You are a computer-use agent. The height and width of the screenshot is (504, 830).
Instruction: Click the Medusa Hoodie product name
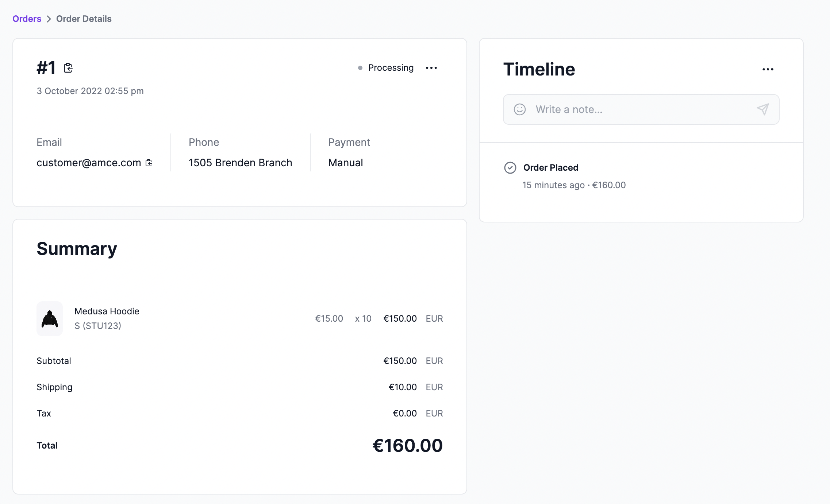(107, 311)
